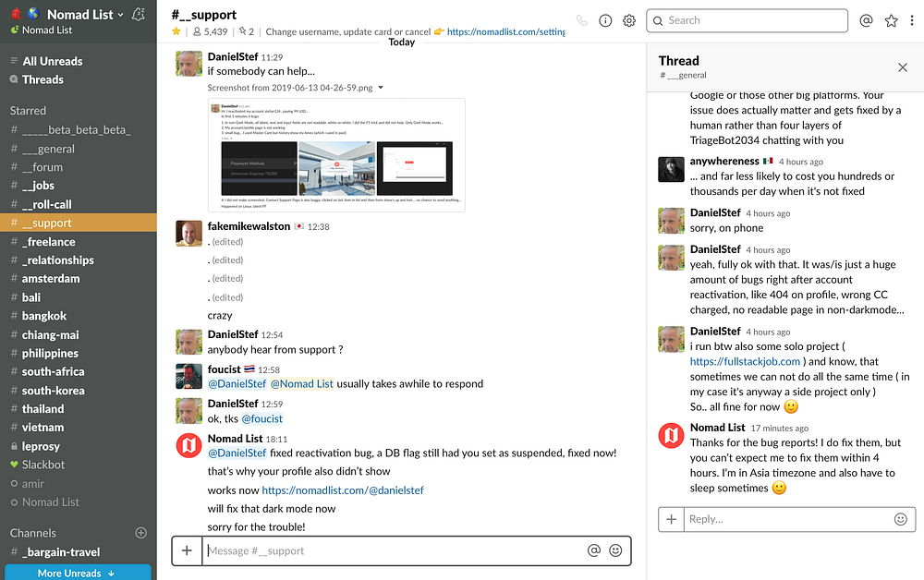The height and width of the screenshot is (580, 924).
Task: Add a channel with plus icon
Action: (140, 533)
